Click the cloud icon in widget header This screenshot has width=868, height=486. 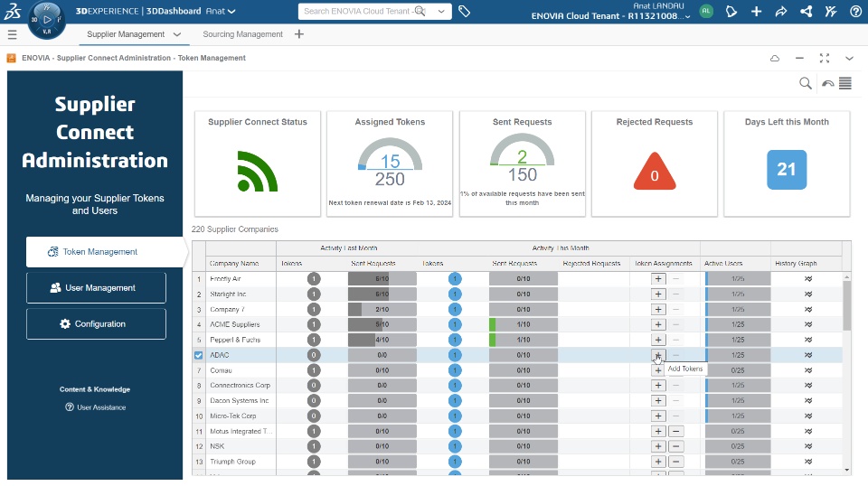click(775, 58)
